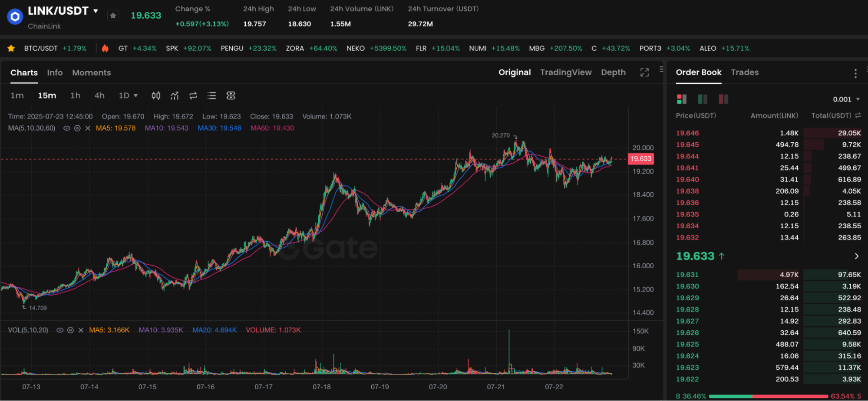Viewport: 868px width, 401px height.
Task: Switch to the Trades tab
Action: point(745,72)
